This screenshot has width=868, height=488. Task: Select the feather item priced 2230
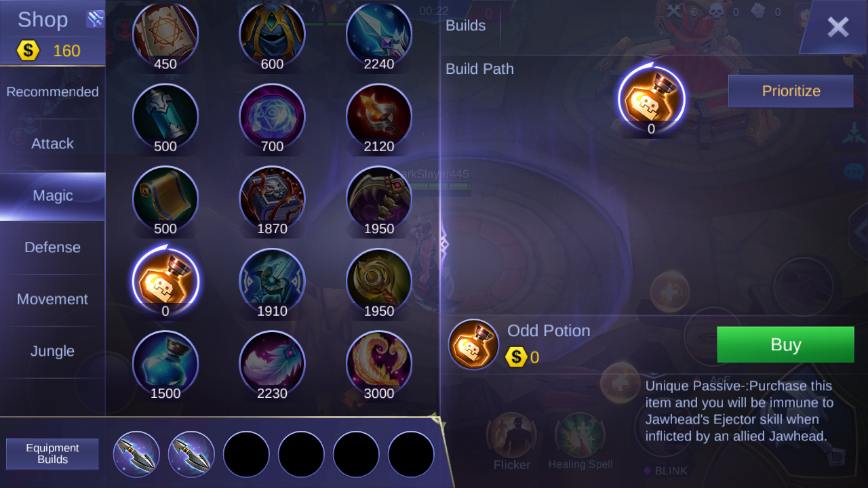click(x=272, y=364)
